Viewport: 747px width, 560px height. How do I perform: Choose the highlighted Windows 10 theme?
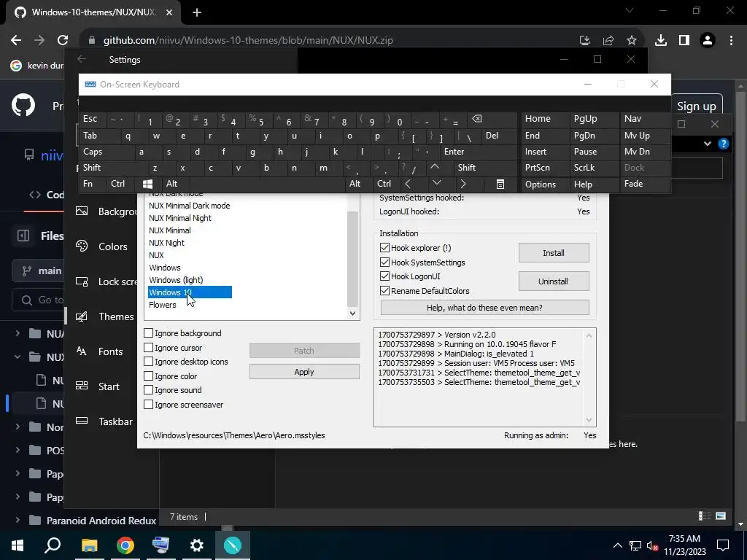tap(190, 292)
